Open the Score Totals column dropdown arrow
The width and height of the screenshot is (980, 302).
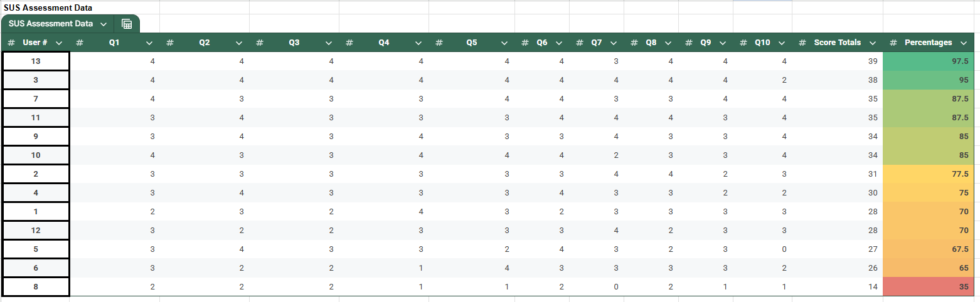(873, 43)
